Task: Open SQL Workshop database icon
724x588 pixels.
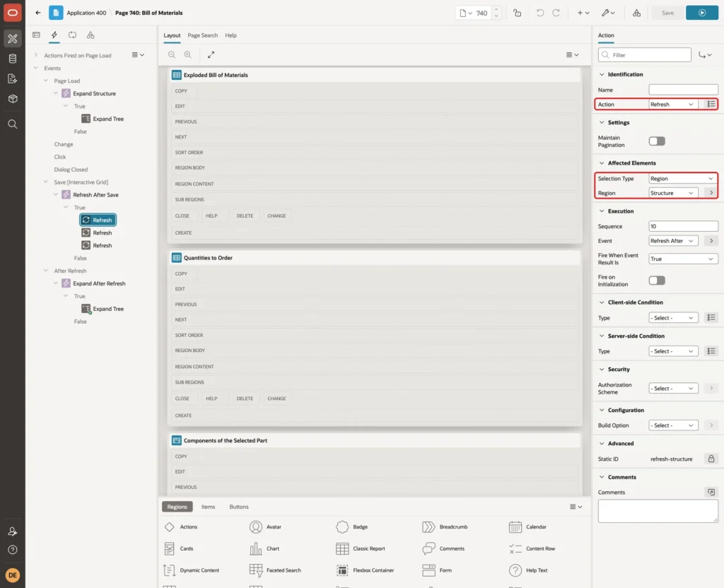Action: 13,59
